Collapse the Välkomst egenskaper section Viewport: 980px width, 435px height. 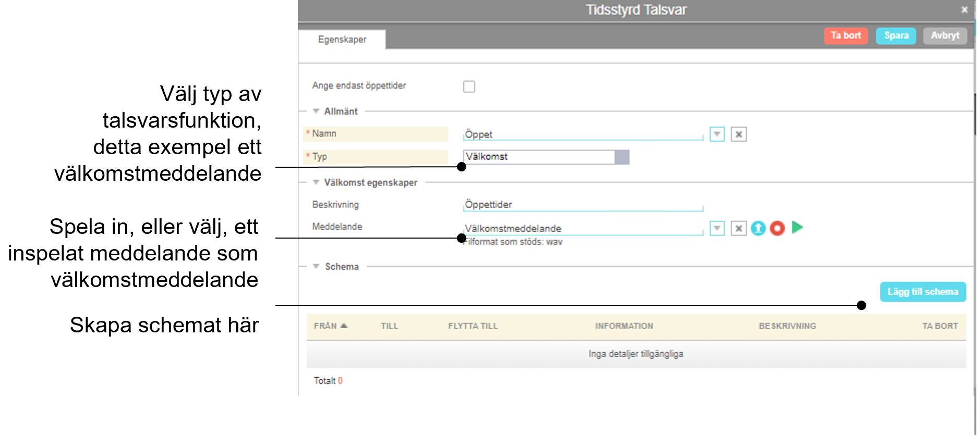coord(316,182)
